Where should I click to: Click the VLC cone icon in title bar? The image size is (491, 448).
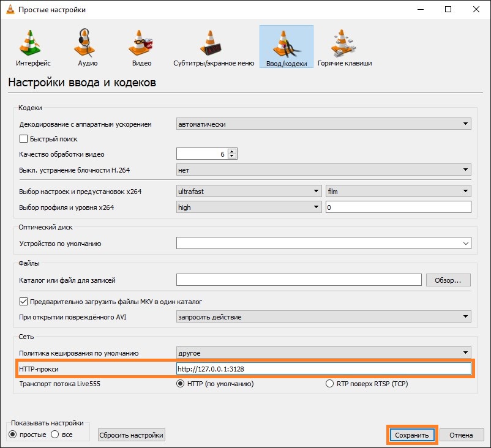(9, 9)
